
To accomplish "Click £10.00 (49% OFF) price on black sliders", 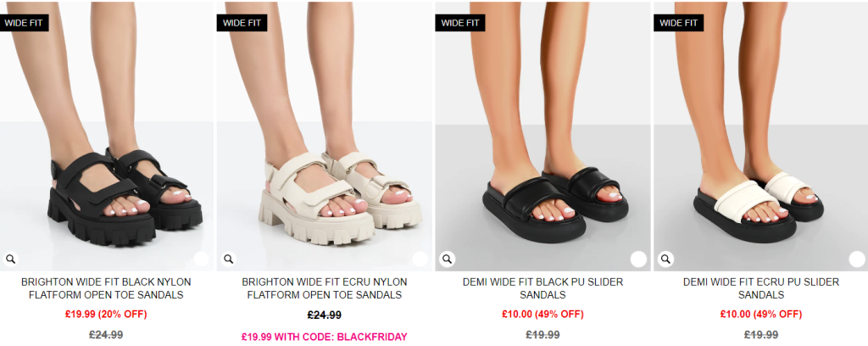I will tap(542, 315).
